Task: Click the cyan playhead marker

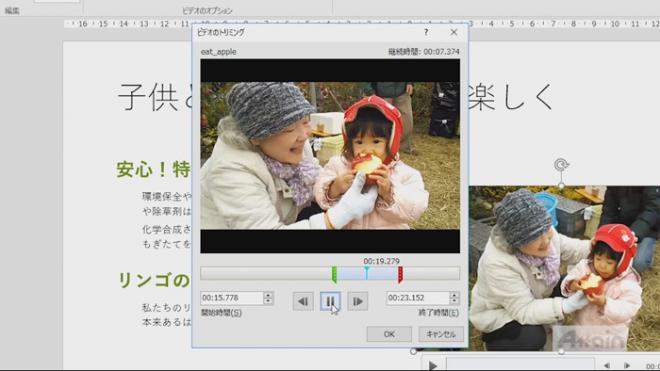Action: click(x=367, y=273)
